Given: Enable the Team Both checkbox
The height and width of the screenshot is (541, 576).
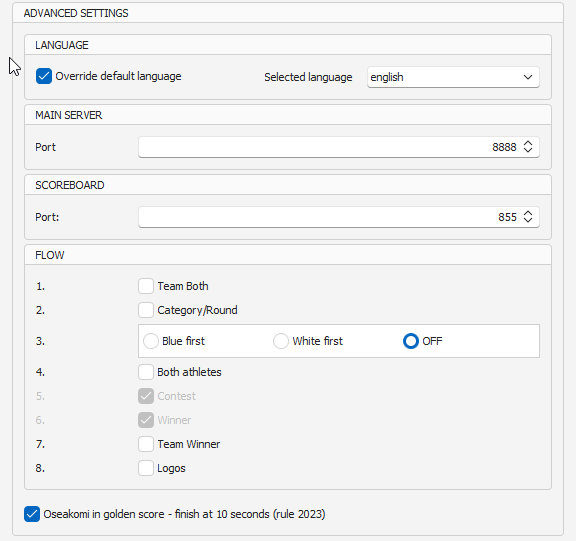Looking at the screenshot, I should click(146, 286).
